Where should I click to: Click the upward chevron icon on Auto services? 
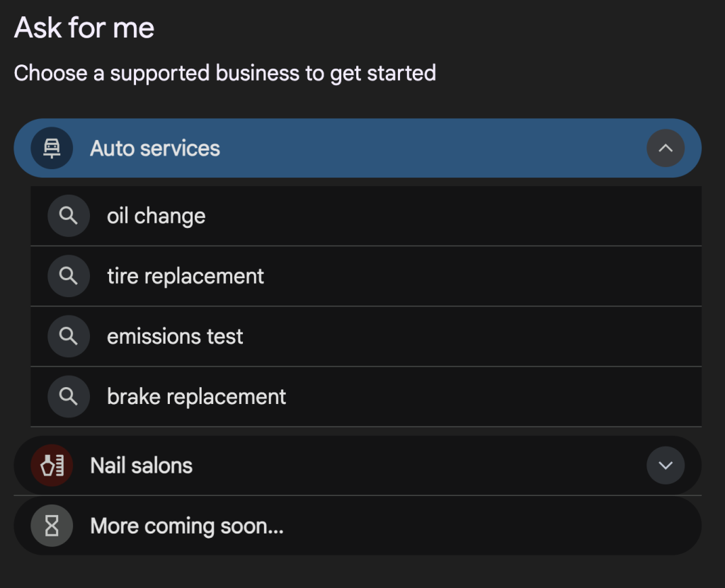coord(665,148)
